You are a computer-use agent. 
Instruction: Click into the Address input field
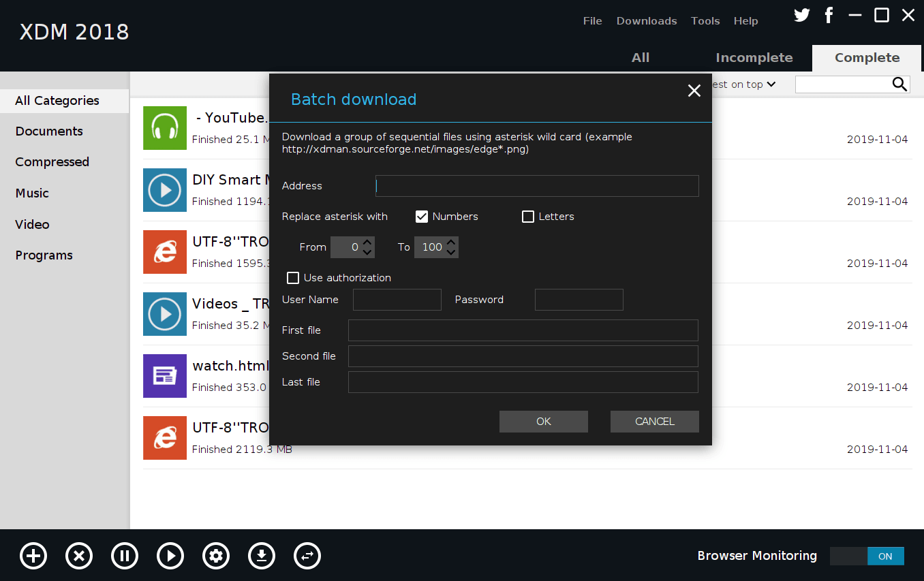(537, 186)
